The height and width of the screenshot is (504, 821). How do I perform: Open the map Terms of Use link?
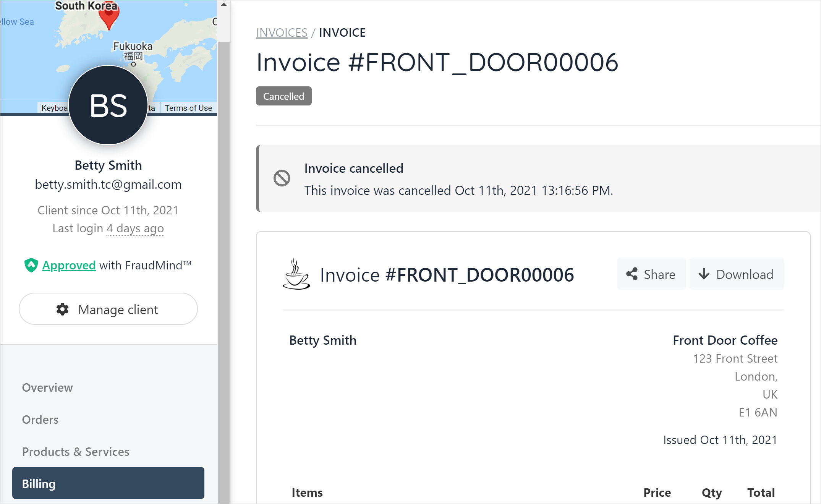pos(188,108)
